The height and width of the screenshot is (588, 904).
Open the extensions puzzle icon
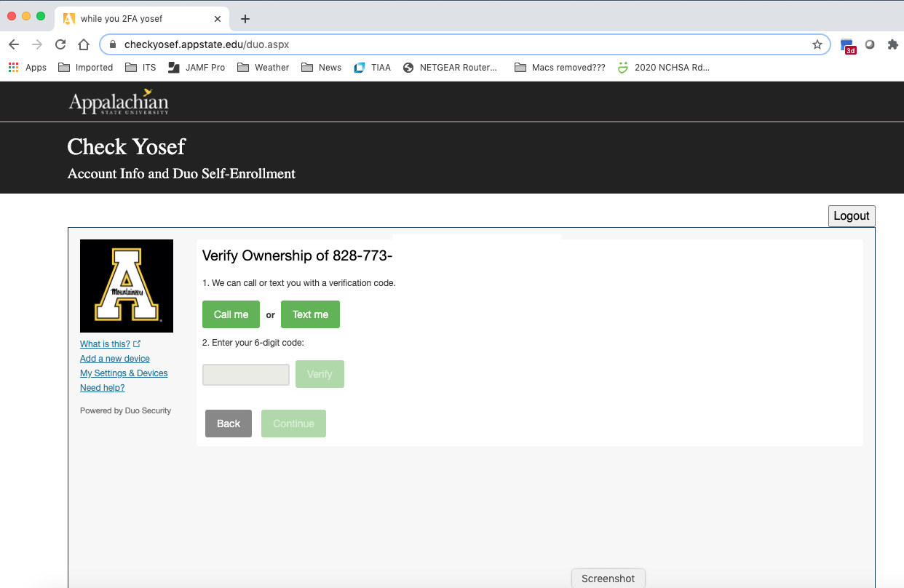[893, 44]
